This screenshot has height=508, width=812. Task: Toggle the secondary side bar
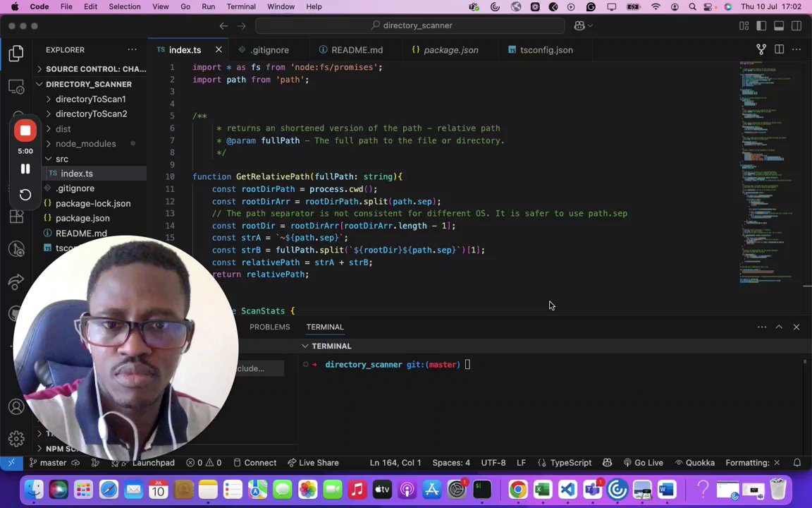[796, 26]
